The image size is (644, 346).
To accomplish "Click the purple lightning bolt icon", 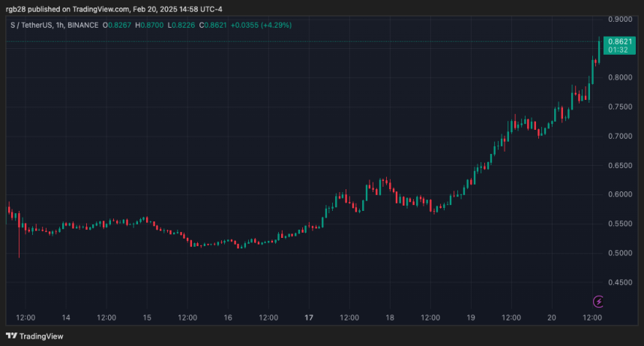I will [598, 301].
